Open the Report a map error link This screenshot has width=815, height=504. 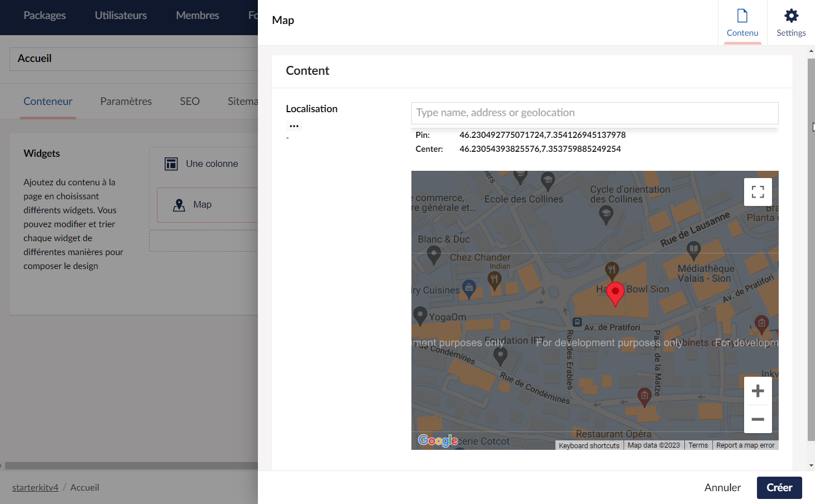click(x=745, y=445)
